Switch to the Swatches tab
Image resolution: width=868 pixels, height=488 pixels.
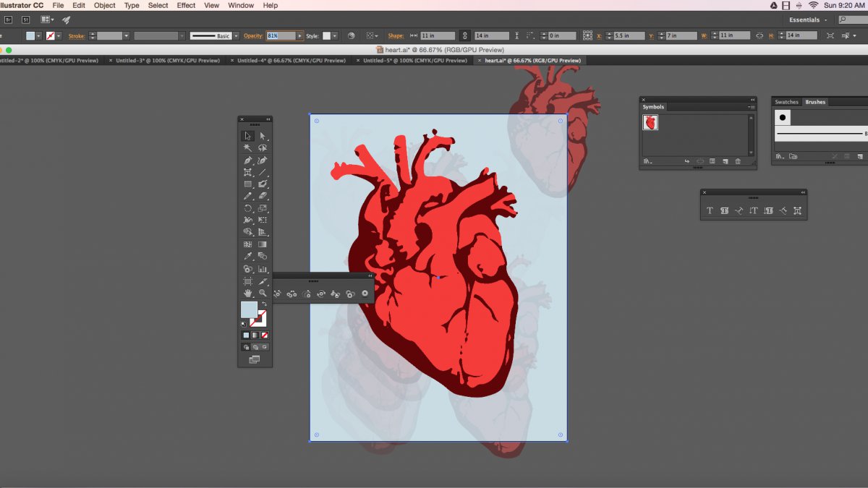(x=787, y=102)
